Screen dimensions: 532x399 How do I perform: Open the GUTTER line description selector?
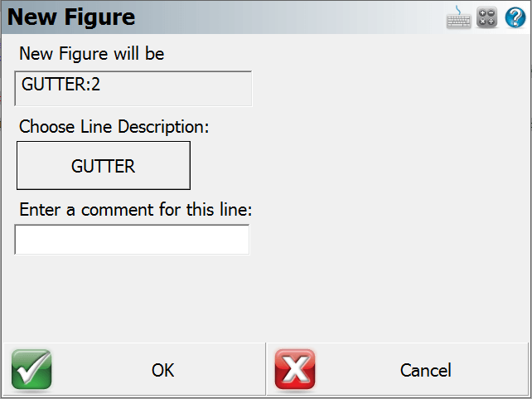click(104, 166)
